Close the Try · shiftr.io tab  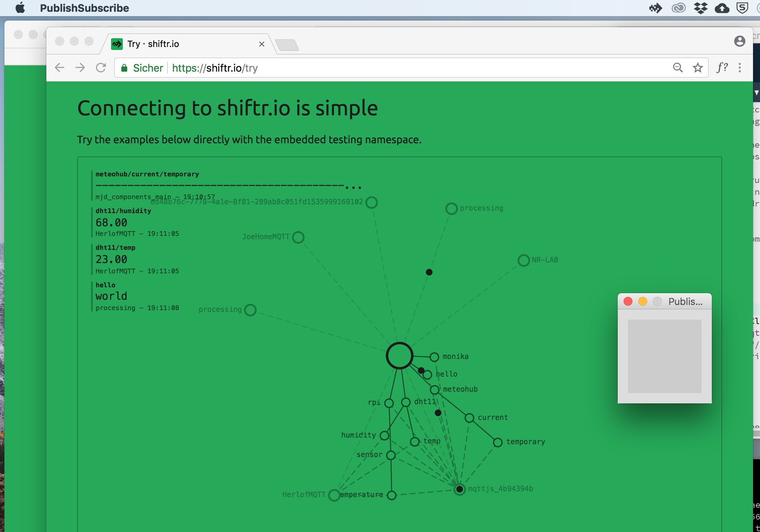click(262, 44)
